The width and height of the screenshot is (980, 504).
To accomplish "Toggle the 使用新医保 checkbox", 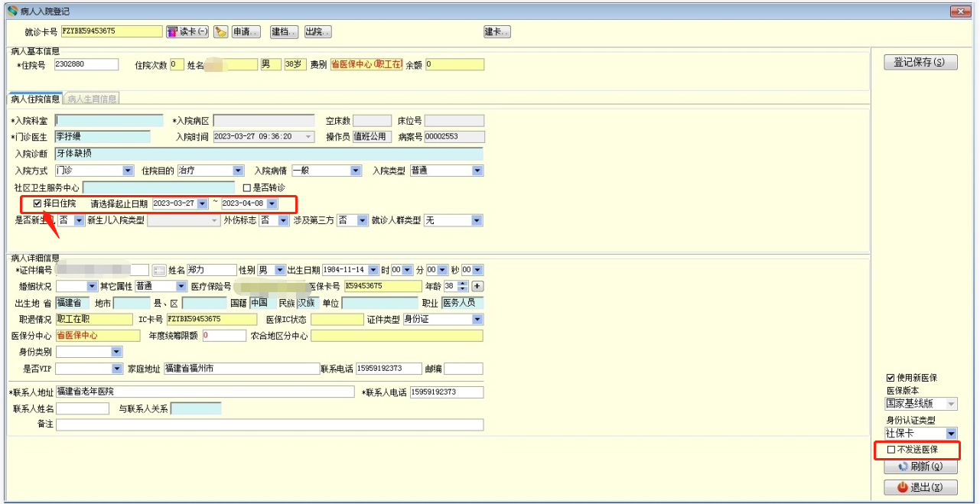I will pos(890,378).
